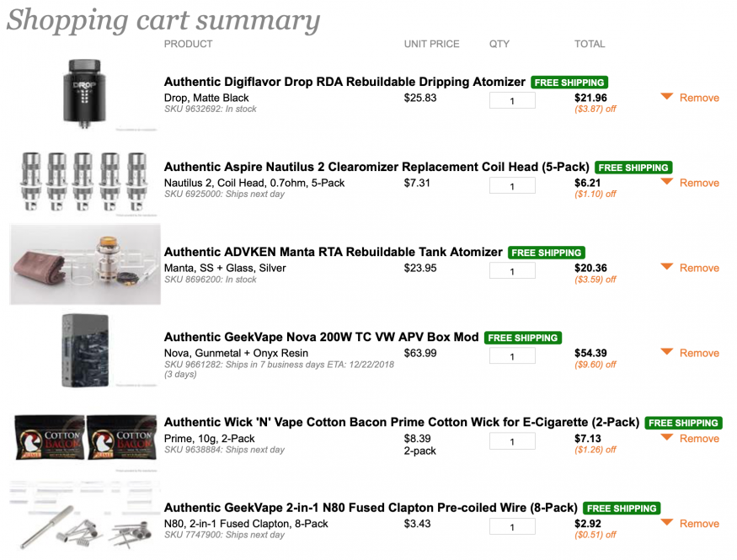The width and height of the screenshot is (737, 560).
Task: Open the GeekVape Nova box mod image
Action: pos(85,350)
